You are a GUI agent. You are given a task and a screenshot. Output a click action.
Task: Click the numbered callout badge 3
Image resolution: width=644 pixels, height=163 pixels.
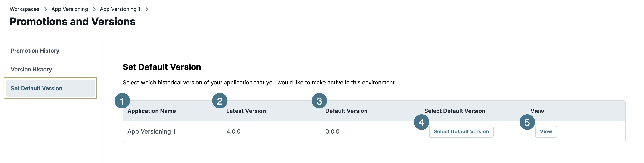[319, 101]
